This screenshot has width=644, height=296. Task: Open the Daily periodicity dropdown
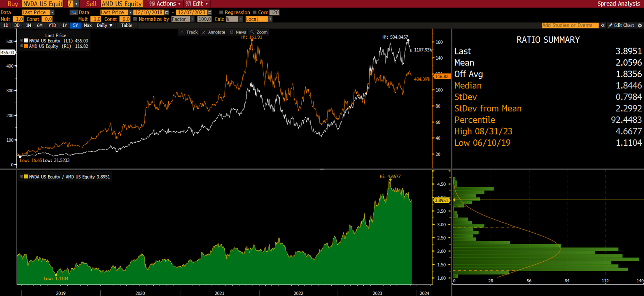(105, 25)
